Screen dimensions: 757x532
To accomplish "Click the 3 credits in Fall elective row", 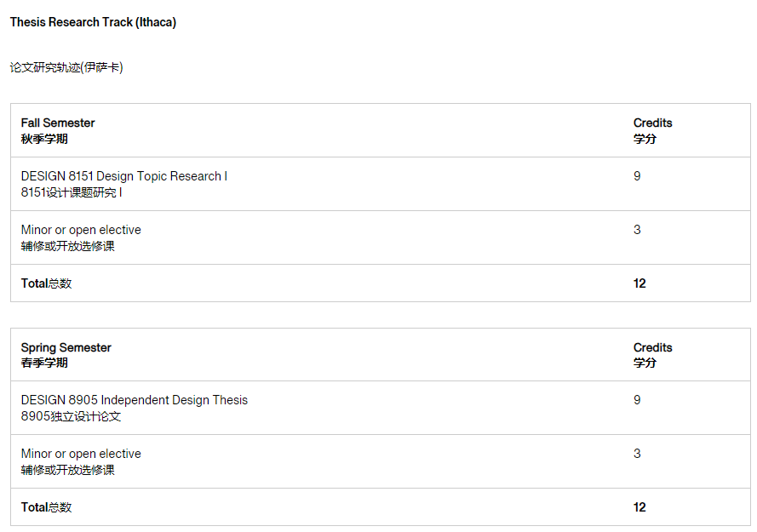I will click(637, 230).
